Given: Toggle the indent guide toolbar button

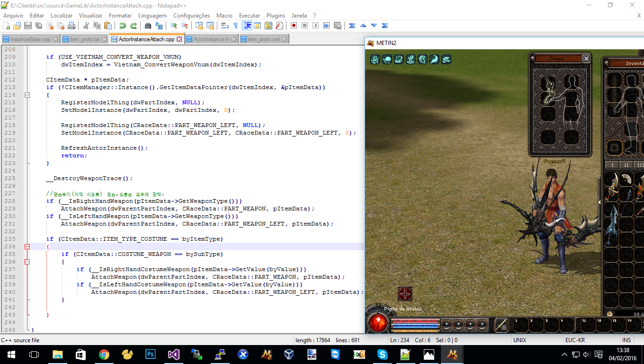Looking at the screenshot, I should [x=247, y=26].
